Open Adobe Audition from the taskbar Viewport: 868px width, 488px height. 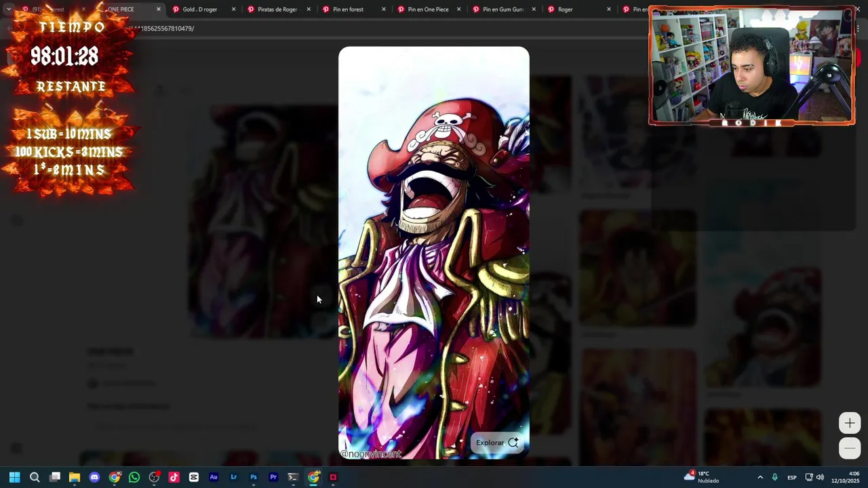point(214,477)
